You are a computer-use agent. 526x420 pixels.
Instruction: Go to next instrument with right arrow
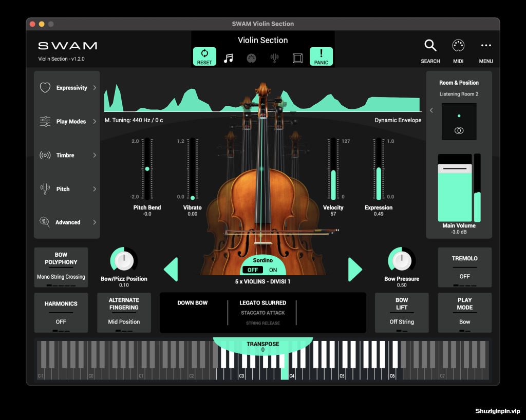click(x=355, y=270)
